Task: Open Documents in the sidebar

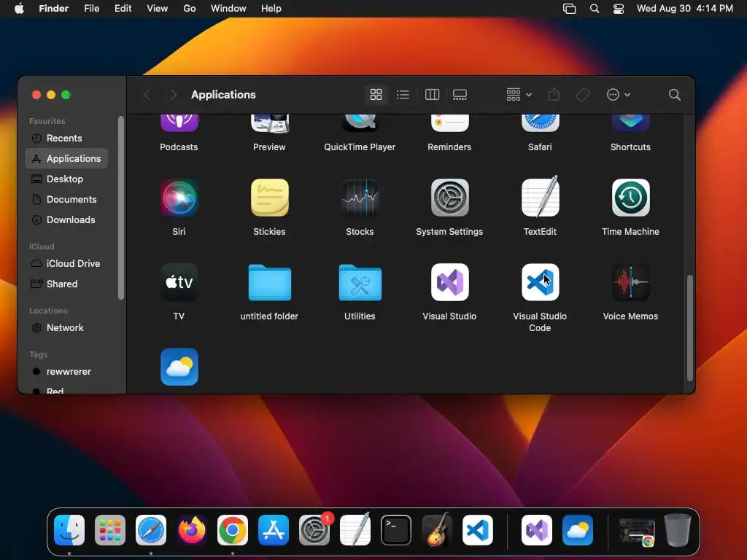Action: point(66,200)
